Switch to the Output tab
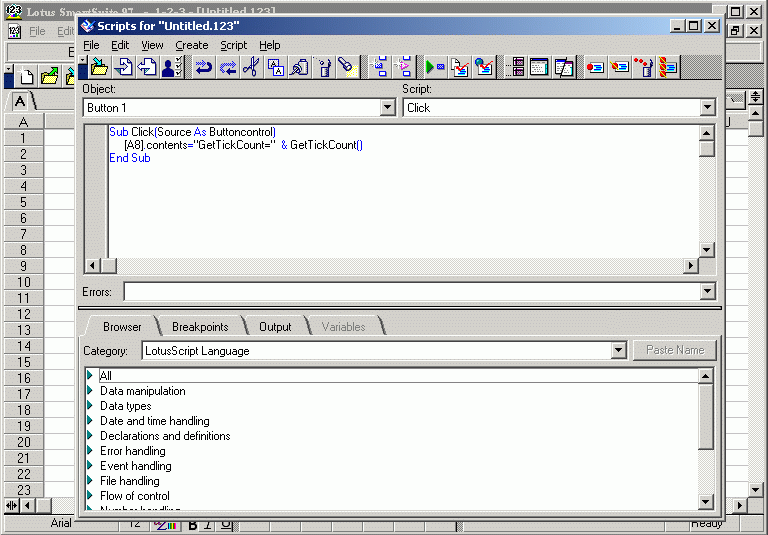The image size is (768, 535). (x=275, y=327)
